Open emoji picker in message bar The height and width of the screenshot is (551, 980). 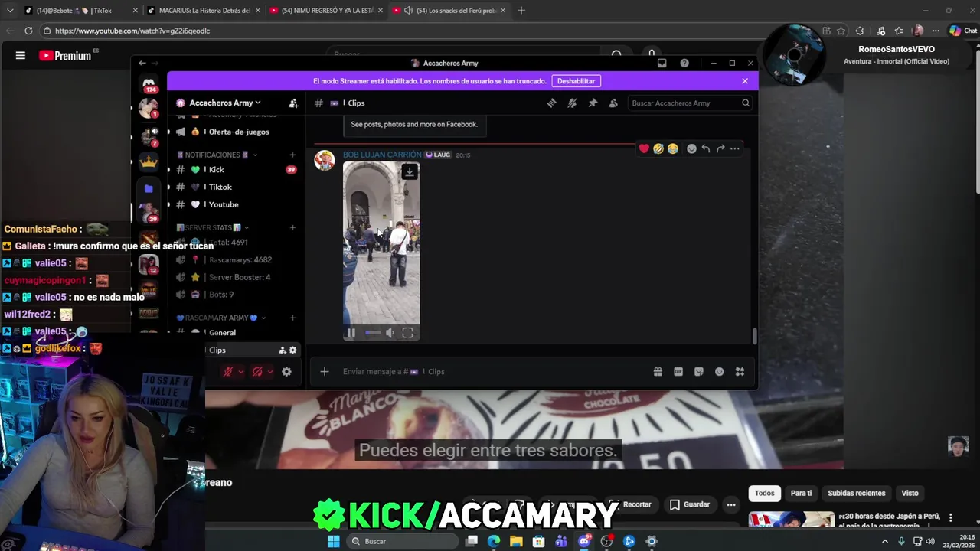click(x=720, y=371)
